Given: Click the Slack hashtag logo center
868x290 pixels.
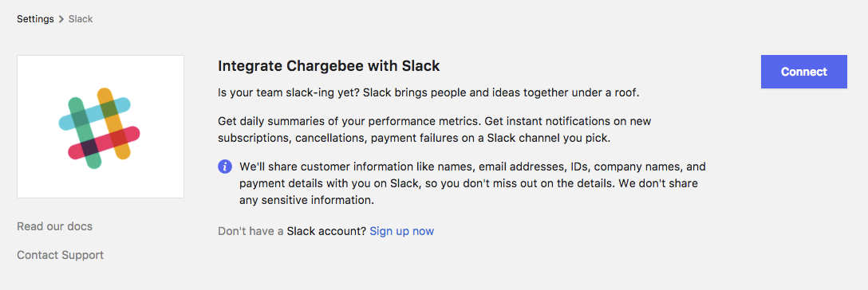Looking at the screenshot, I should click(99, 127).
